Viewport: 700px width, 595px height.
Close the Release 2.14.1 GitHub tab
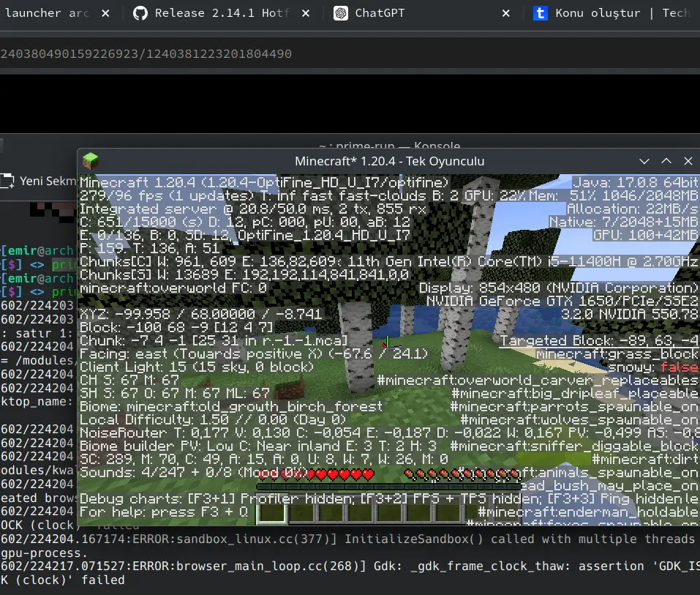[306, 13]
